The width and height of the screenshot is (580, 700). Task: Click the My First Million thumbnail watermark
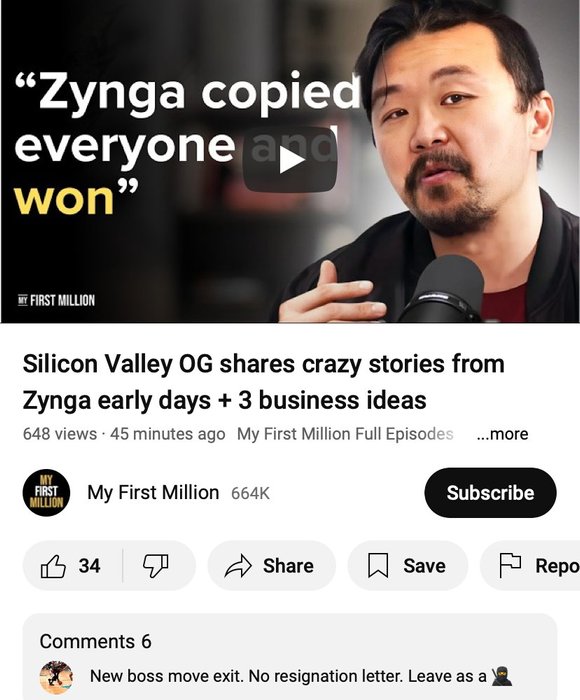click(x=56, y=300)
